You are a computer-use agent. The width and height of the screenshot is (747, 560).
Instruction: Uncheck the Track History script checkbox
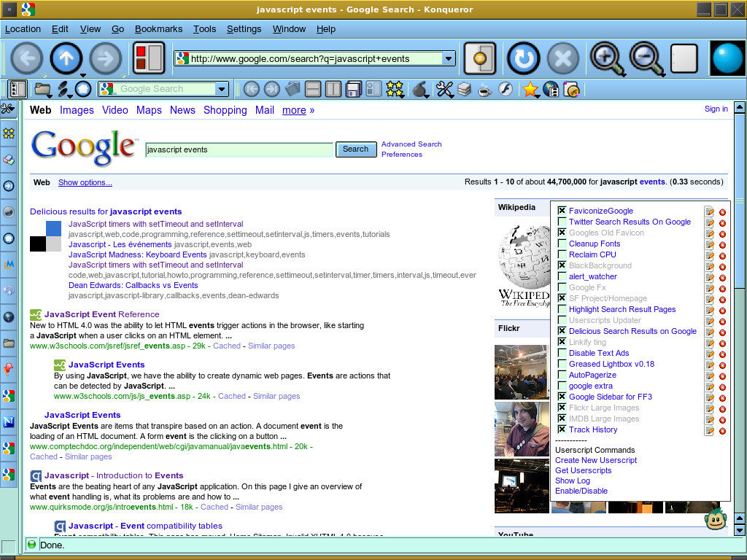(x=562, y=429)
